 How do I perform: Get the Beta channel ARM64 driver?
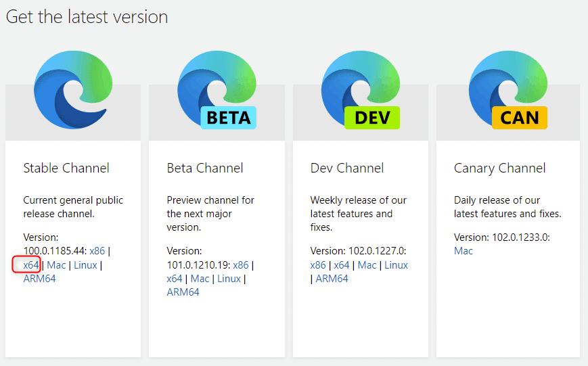click(x=183, y=292)
